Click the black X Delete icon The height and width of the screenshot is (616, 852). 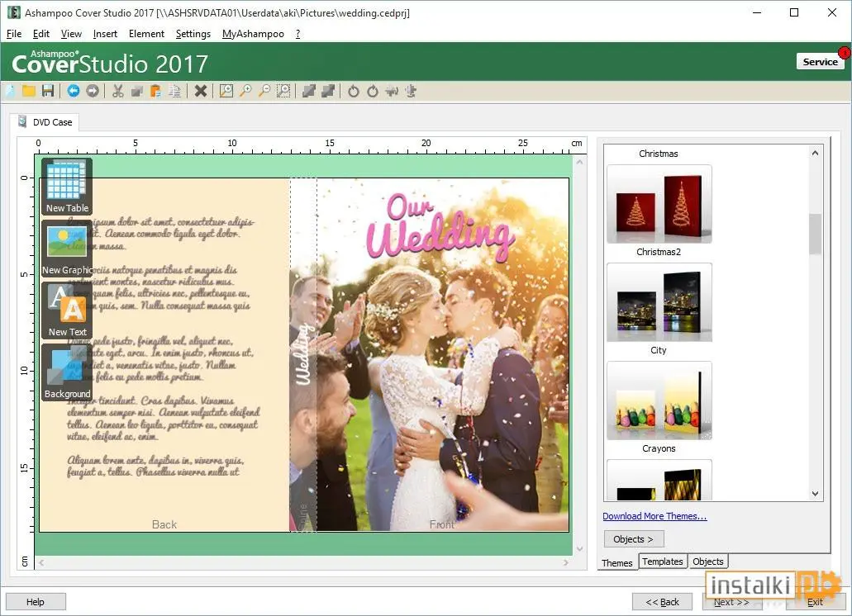[201, 91]
